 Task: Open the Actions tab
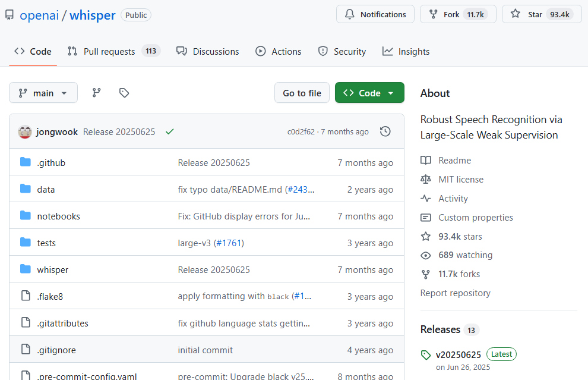click(x=278, y=52)
